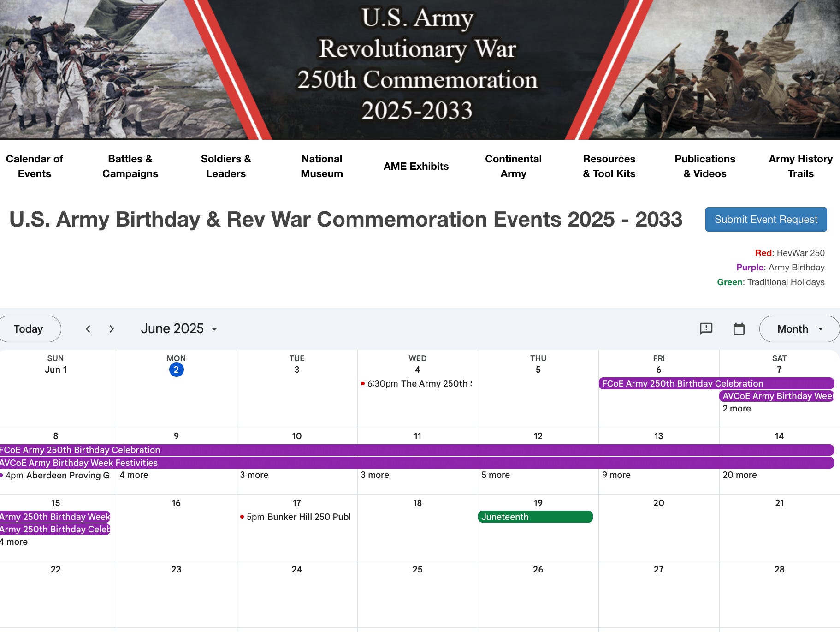The height and width of the screenshot is (632, 840).
Task: Open Army 250th Birthday Week event June 15
Action: pos(55,517)
